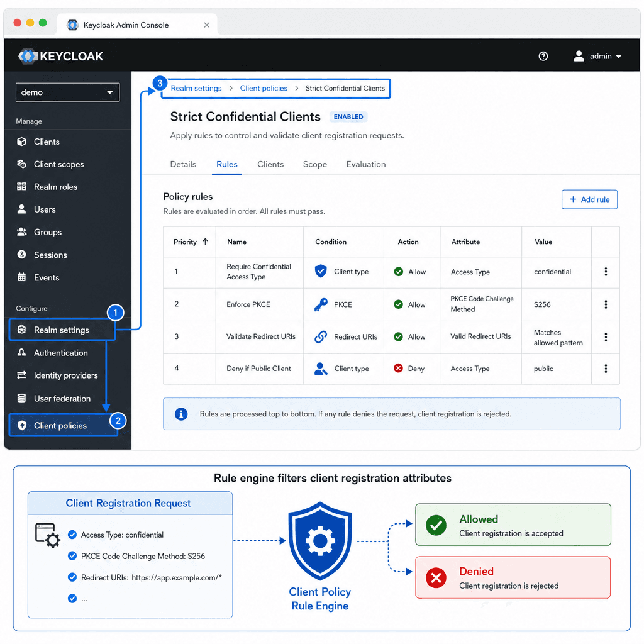Click the Name column header
The width and height of the screenshot is (644, 644).
(236, 242)
